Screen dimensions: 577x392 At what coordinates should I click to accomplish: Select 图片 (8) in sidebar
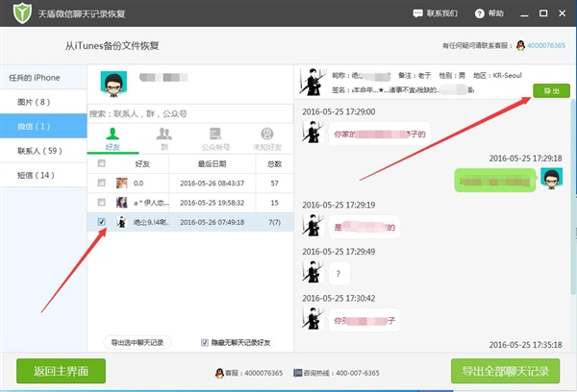pyautogui.click(x=43, y=102)
